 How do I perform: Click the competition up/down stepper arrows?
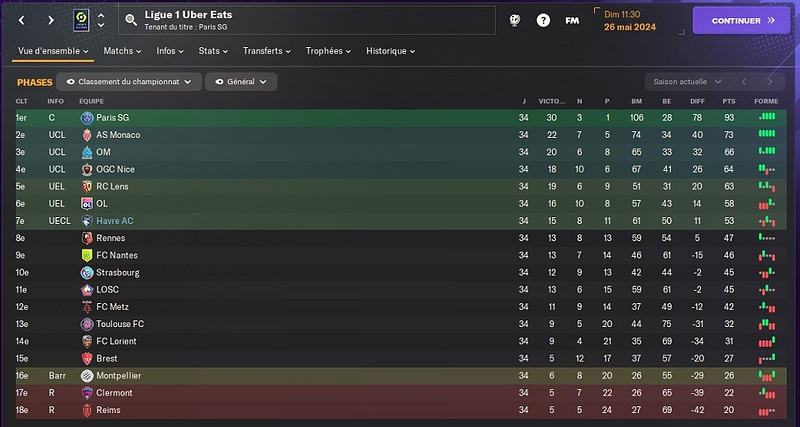101,20
